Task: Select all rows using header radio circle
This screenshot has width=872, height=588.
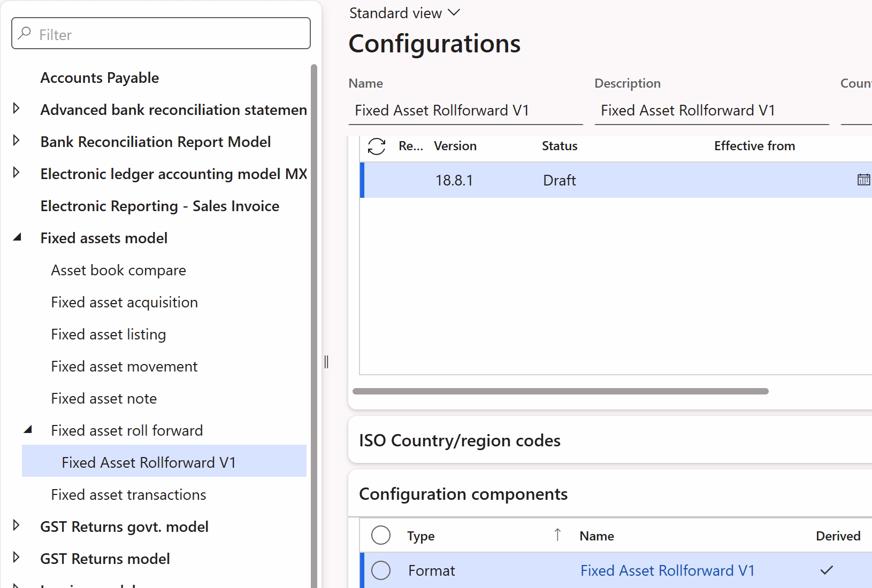Action: 381,535
